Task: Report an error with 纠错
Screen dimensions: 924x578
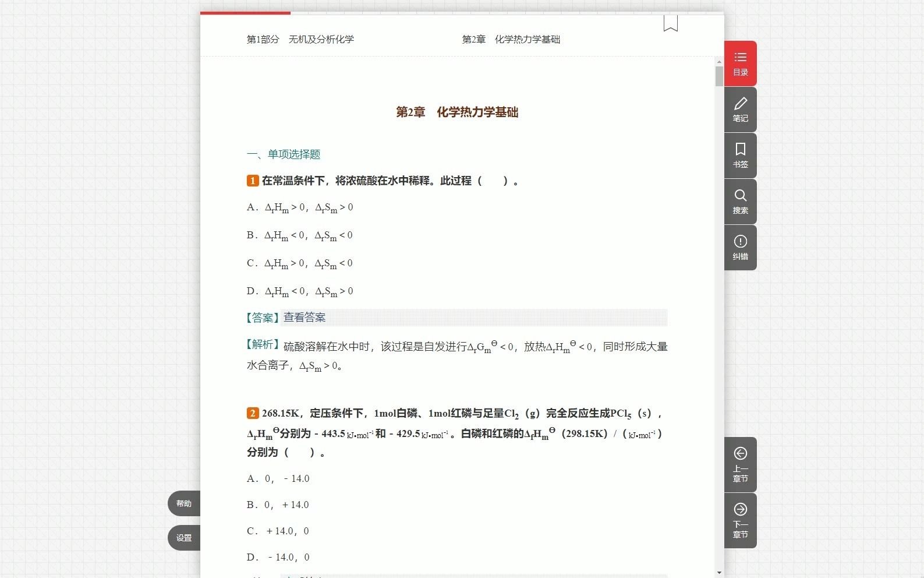Action: coord(740,248)
